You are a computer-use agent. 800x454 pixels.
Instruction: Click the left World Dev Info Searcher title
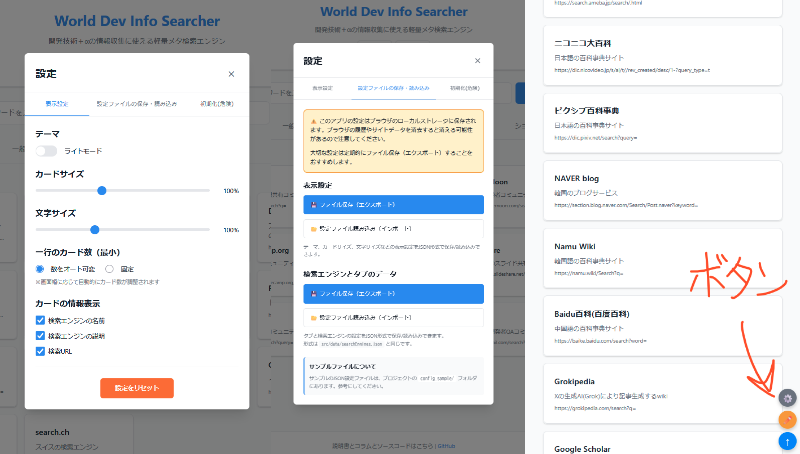[x=137, y=21]
